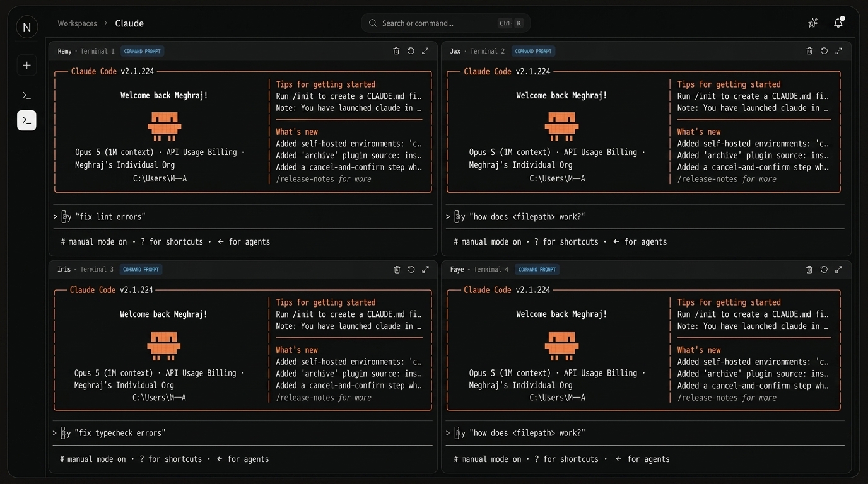Click "Note: You have launched claude" in Iris terminal

[x=349, y=326]
